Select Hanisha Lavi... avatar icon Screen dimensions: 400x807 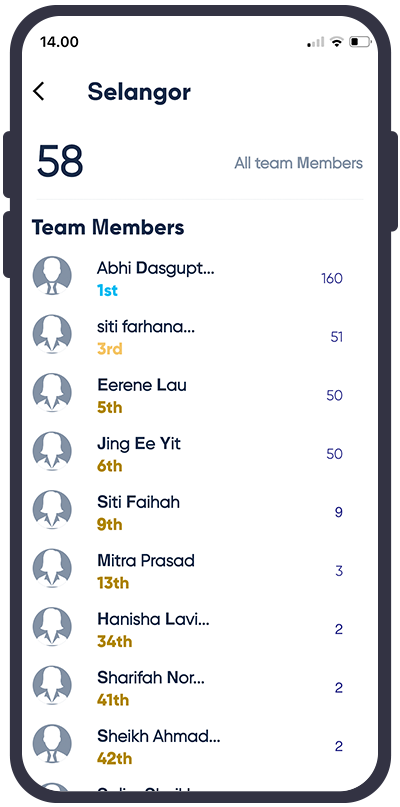(52, 627)
